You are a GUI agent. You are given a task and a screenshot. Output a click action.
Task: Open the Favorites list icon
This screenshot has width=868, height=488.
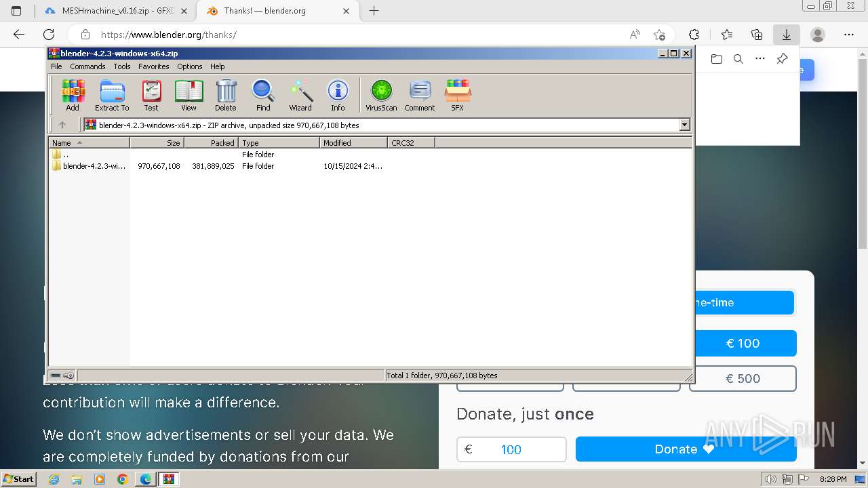point(727,35)
